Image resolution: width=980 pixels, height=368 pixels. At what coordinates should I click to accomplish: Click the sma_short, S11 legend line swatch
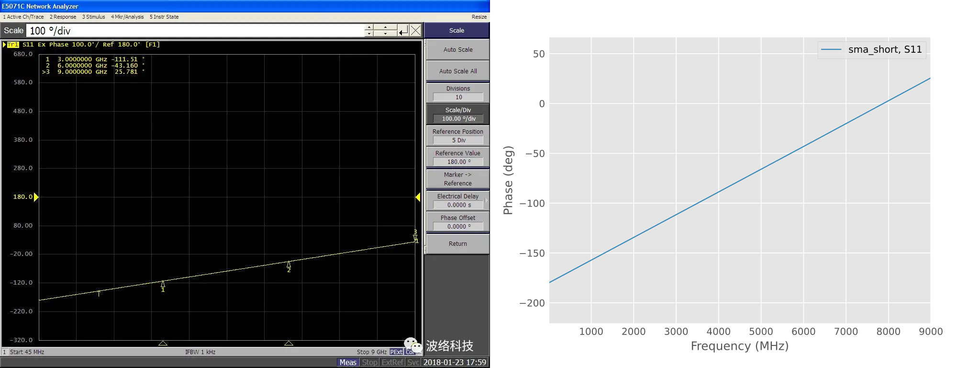coord(831,49)
